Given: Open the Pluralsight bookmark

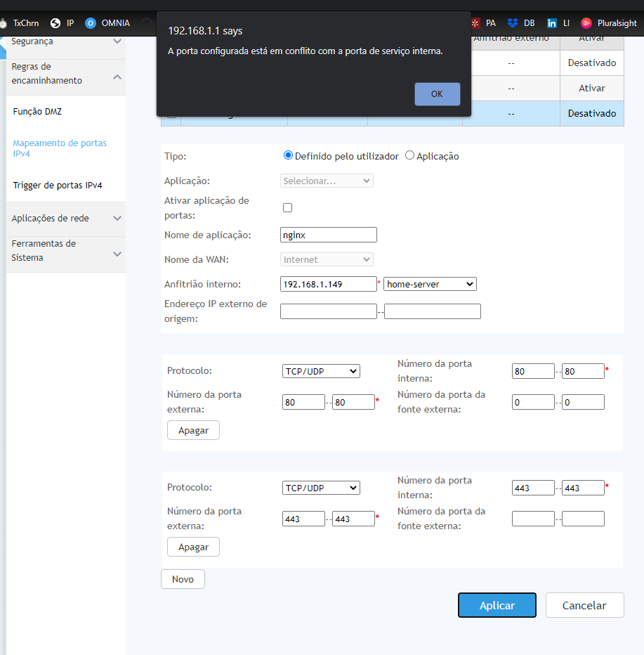Looking at the screenshot, I should point(609,22).
